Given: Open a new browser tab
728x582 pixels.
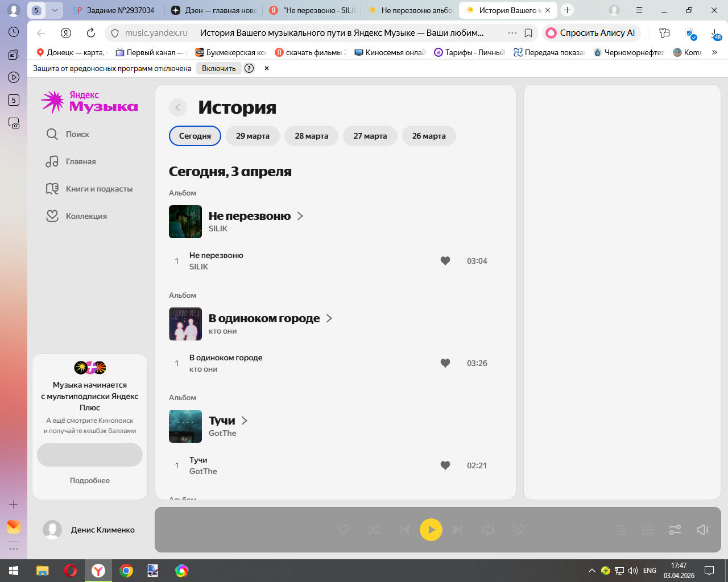Looking at the screenshot, I should click(567, 10).
